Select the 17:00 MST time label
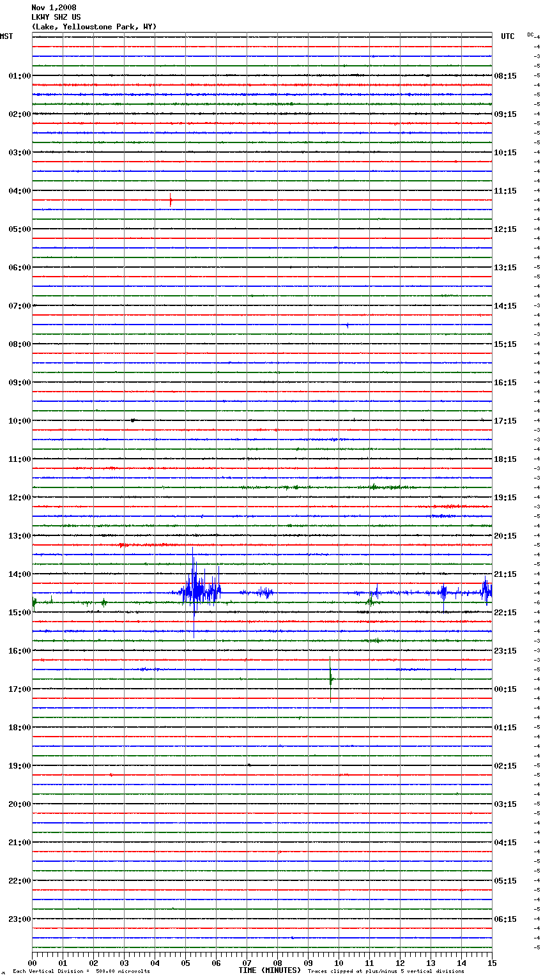The width and height of the screenshot is (543, 980). 20,689
